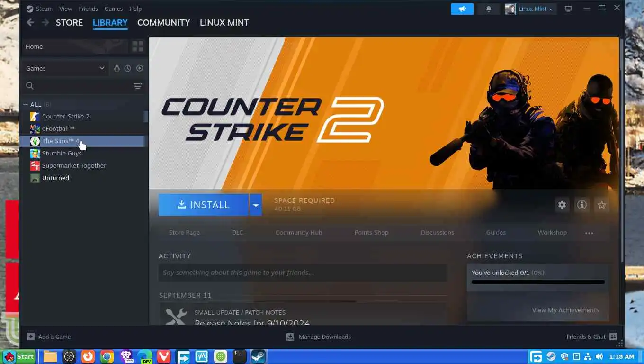644x364 pixels.
Task: Open the DLC link
Action: (x=237, y=232)
